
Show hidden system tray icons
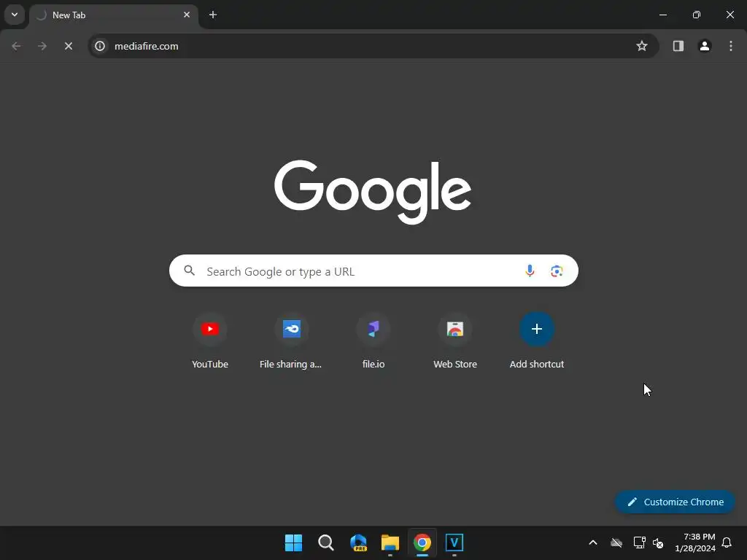pos(593,542)
